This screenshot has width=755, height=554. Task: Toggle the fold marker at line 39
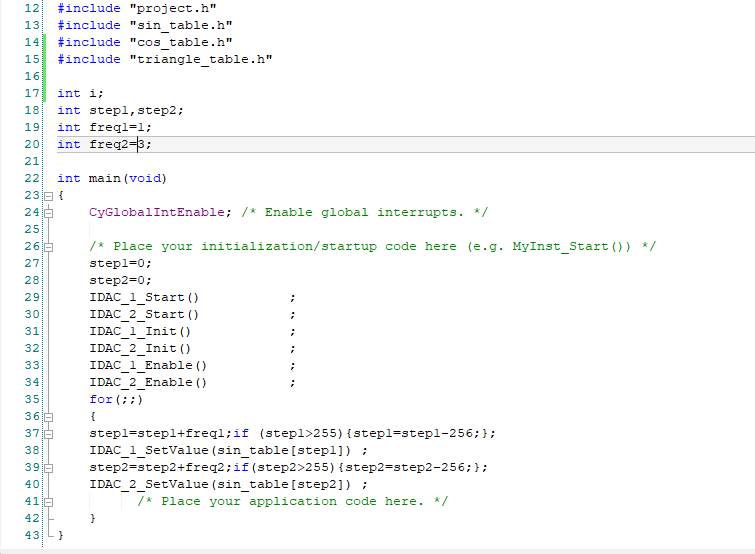coord(48,468)
